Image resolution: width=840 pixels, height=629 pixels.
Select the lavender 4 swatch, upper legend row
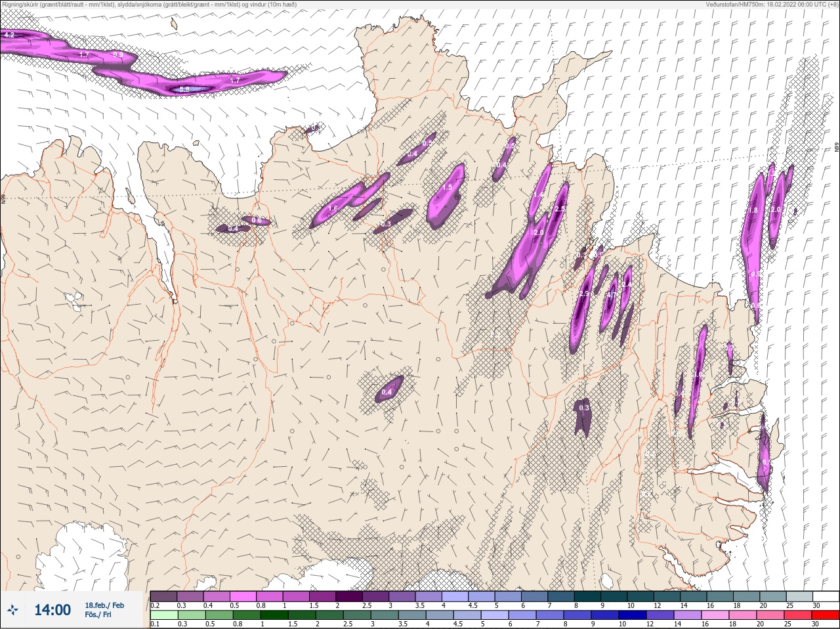[x=455, y=596]
